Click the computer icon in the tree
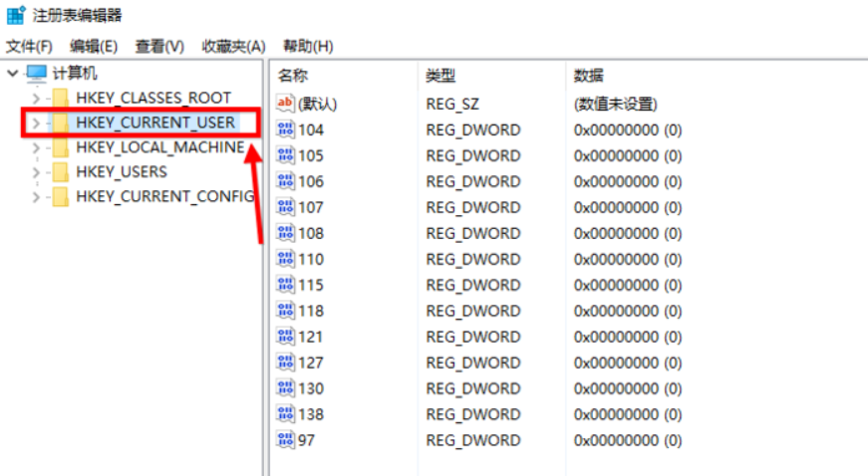Image resolution: width=868 pixels, height=476 pixels. [37, 73]
